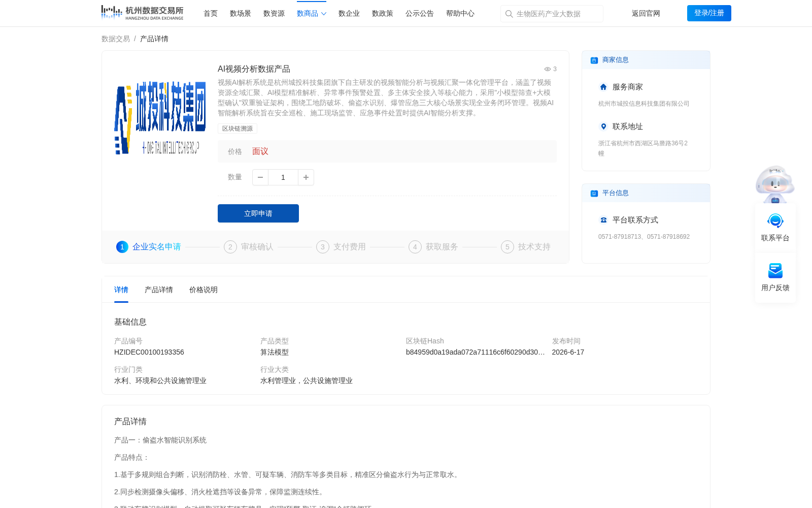Open the 公示公告 menu item

point(420,14)
